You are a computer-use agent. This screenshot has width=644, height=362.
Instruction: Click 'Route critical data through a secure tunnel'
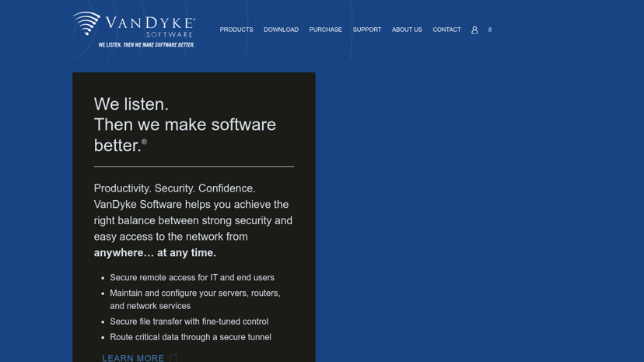tap(191, 337)
